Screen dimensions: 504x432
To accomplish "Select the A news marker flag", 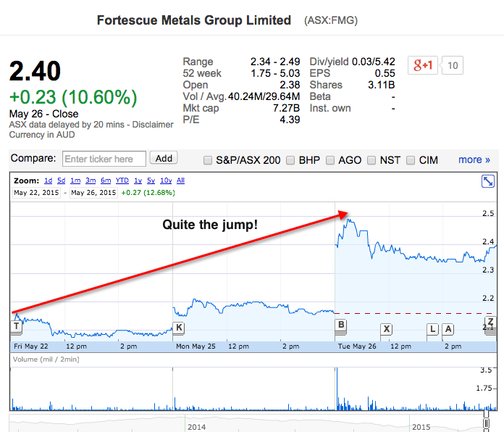I will click(x=448, y=329).
